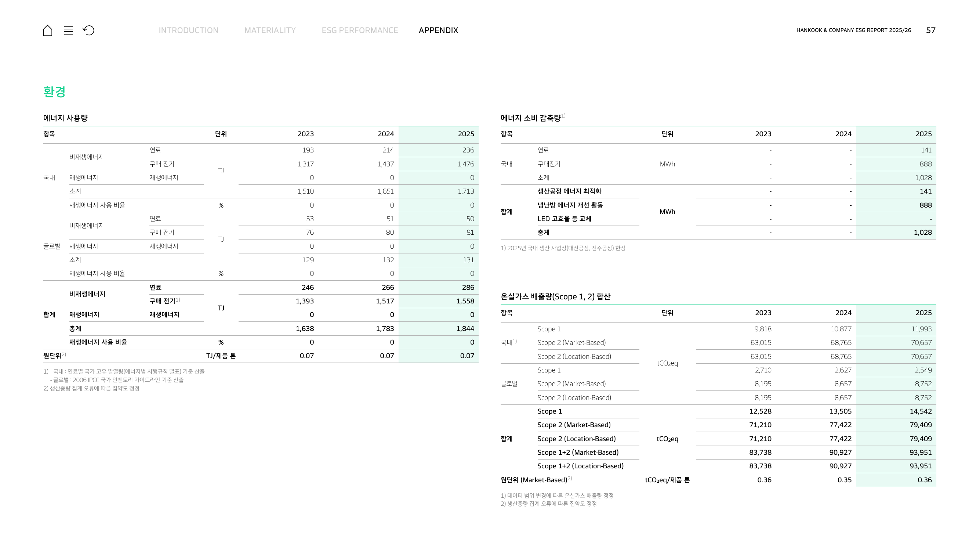Go to the home page icon
This screenshot has height=551, width=980.
pyautogui.click(x=48, y=30)
